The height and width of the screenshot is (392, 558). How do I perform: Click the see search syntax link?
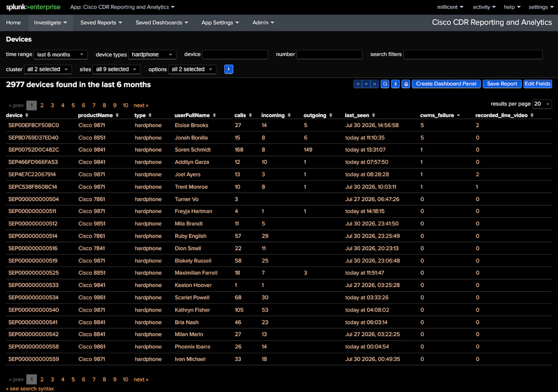[x=30, y=389]
